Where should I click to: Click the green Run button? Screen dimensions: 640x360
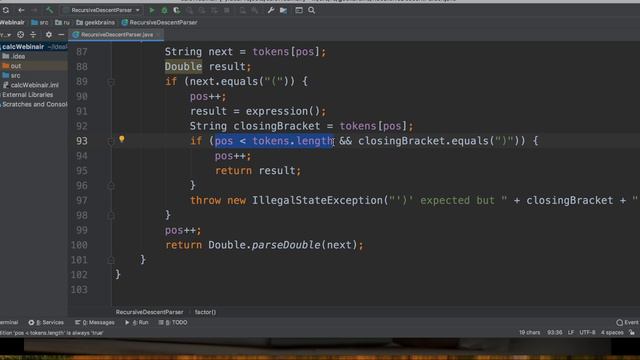(152, 10)
